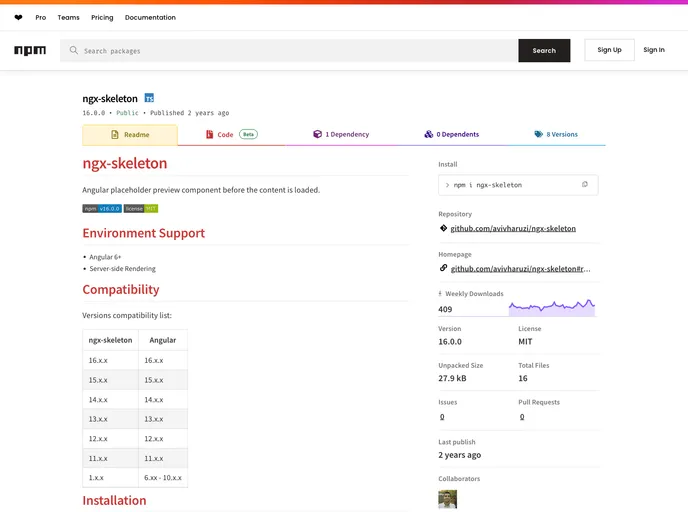
Task: Copy the npm install command
Action: (x=584, y=185)
